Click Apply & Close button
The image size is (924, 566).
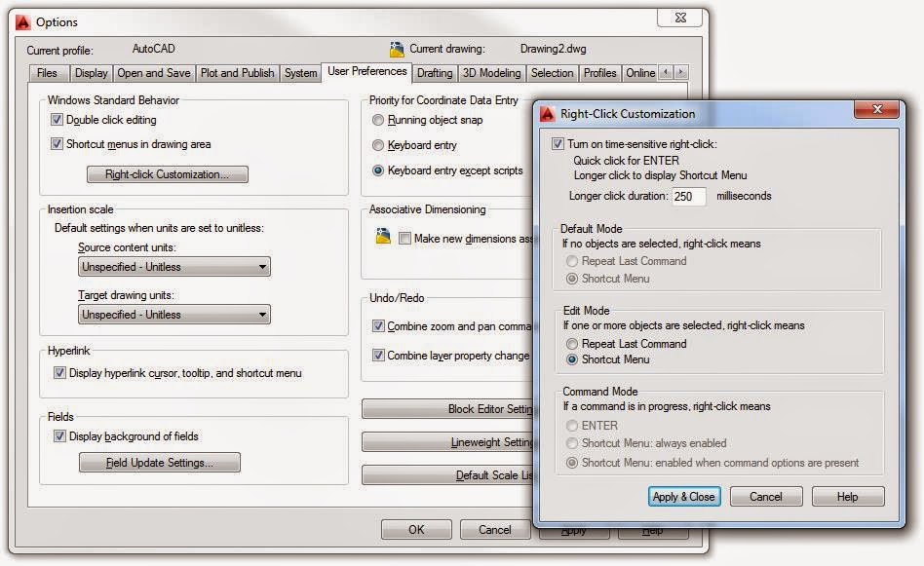(x=683, y=497)
